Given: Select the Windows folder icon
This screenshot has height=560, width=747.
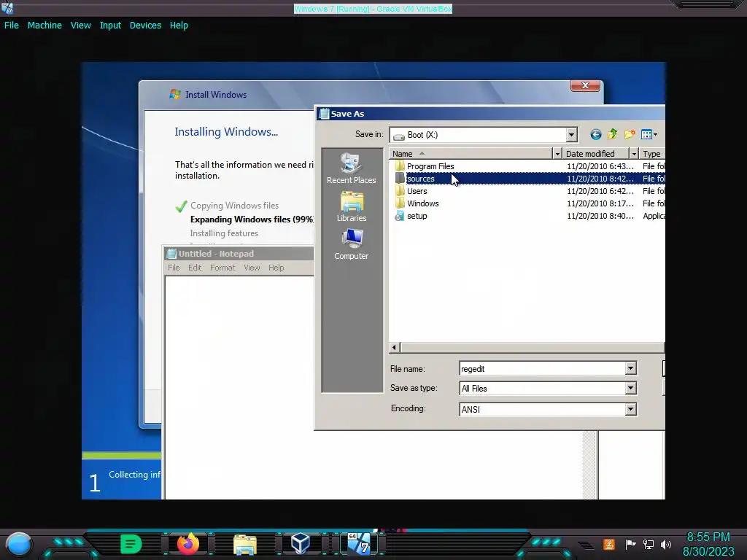Looking at the screenshot, I should 400,203.
